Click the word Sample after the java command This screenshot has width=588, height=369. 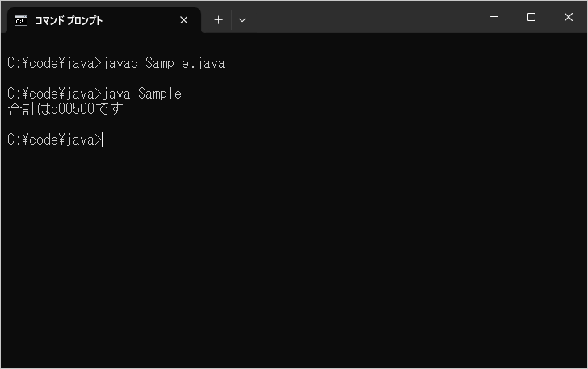tap(160, 94)
